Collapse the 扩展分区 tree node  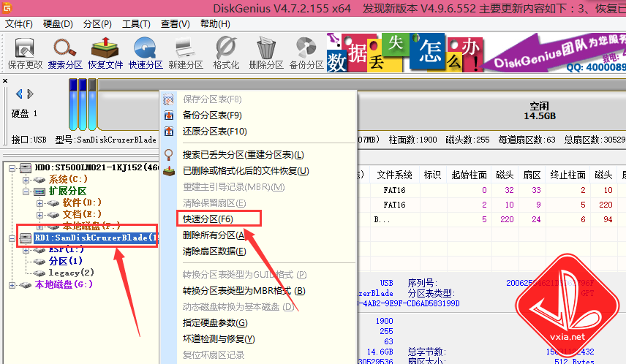tap(26, 192)
